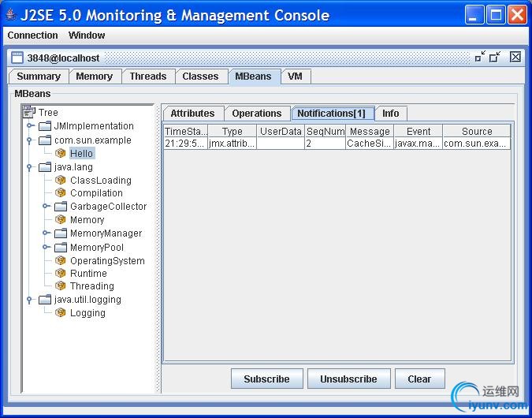Switch to the Threads tab
The width and height of the screenshot is (532, 418).
pyautogui.click(x=148, y=77)
